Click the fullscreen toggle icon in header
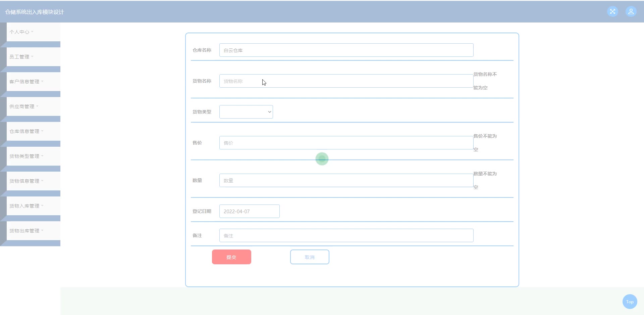644x315 pixels. (x=612, y=11)
